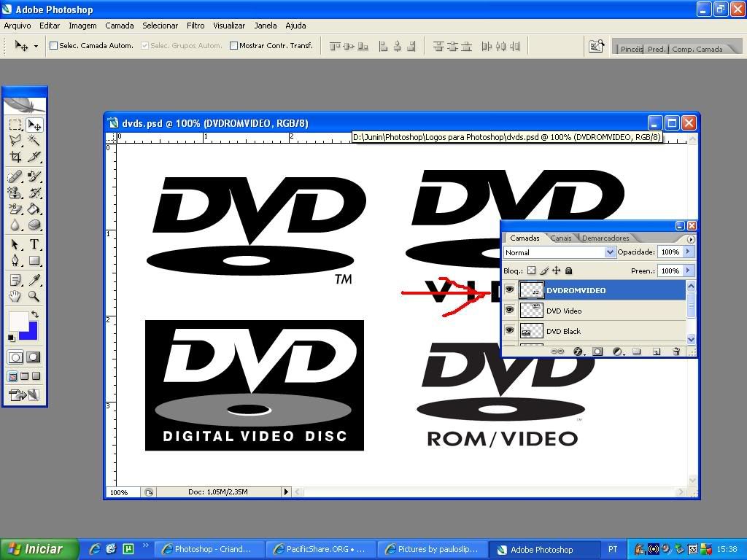This screenshot has width=747, height=560.
Task: Select the Paint Bucket tool
Action: pyautogui.click(x=34, y=209)
